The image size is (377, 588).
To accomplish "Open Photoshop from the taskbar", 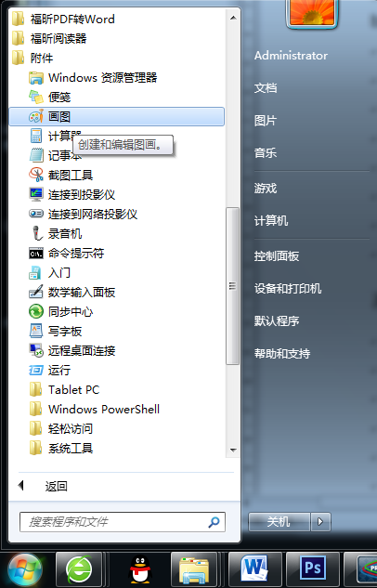I will coord(313,568).
